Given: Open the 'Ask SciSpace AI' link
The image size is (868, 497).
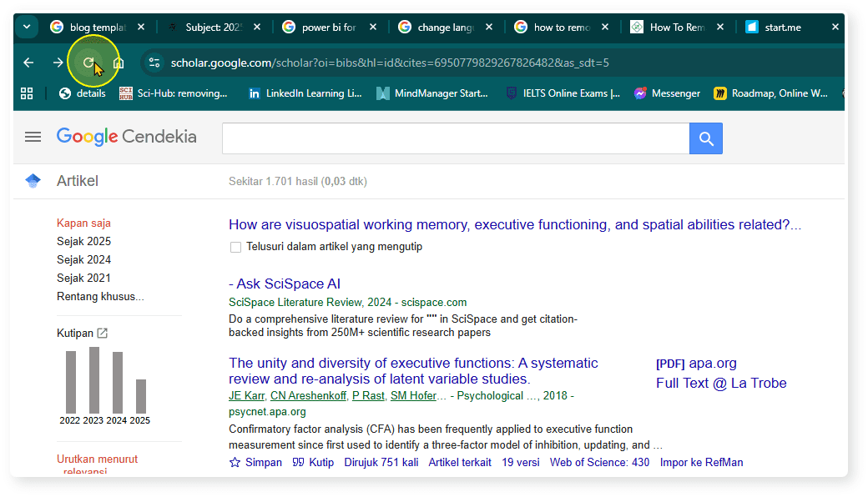Looking at the screenshot, I should [285, 284].
